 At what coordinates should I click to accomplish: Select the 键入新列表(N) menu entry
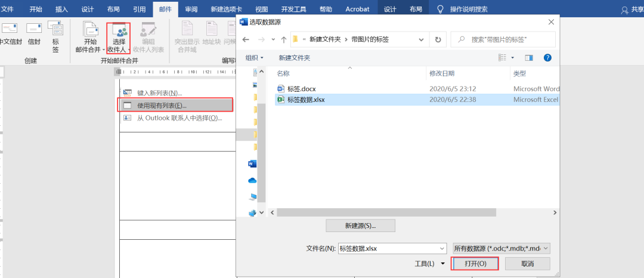(159, 93)
